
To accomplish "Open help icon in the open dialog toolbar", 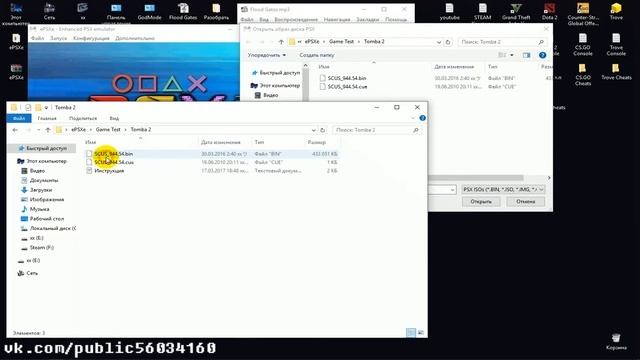I will (x=542, y=55).
